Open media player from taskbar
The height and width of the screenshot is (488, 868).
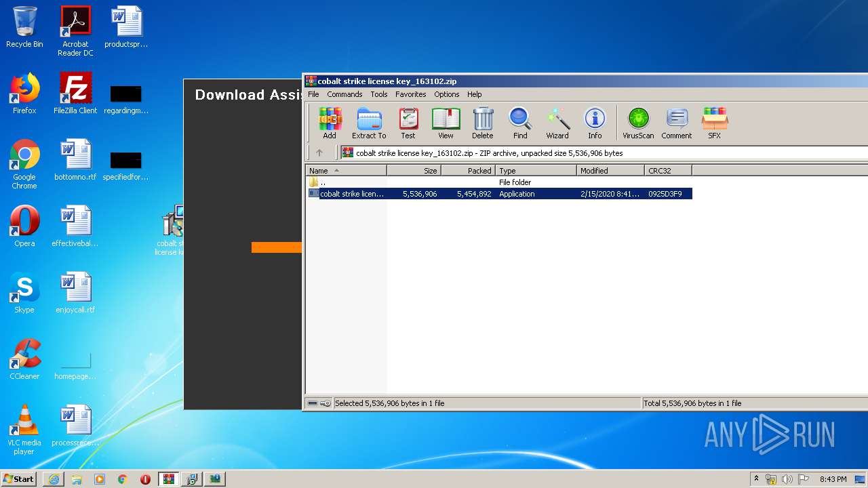coord(100,479)
